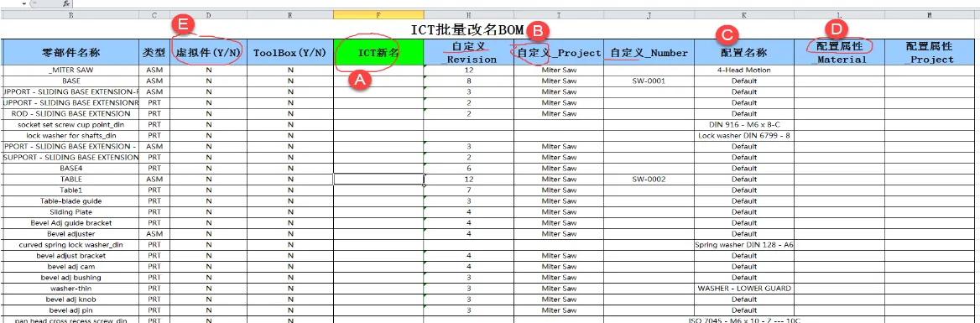
Task: Select column C header
Action: 154,14
